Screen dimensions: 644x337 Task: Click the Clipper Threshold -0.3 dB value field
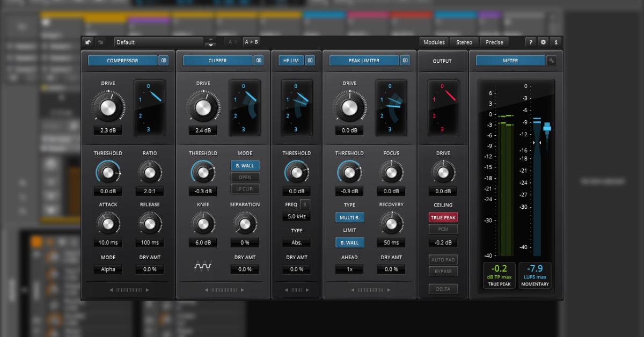(203, 192)
